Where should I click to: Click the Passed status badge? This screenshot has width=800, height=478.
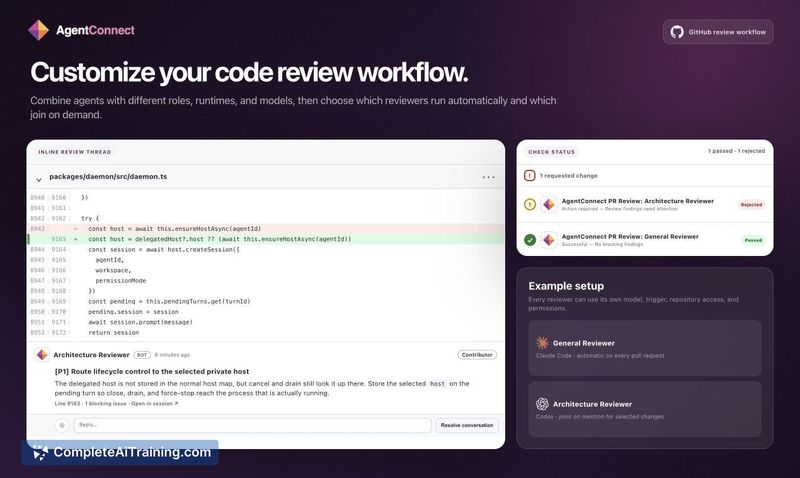coord(753,240)
